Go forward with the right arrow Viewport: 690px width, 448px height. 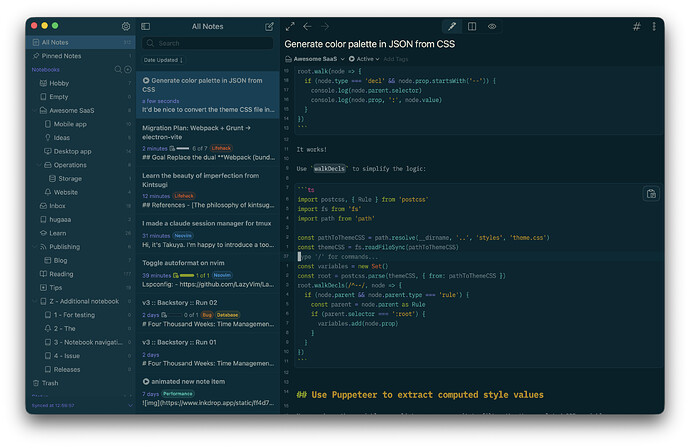tap(325, 26)
